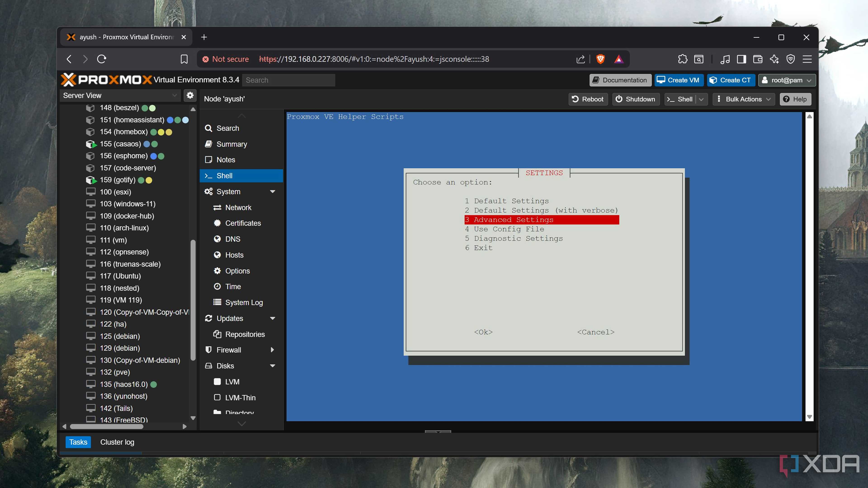This screenshot has height=488, width=868.
Task: Click the browser forward arrow
Action: pos(85,59)
